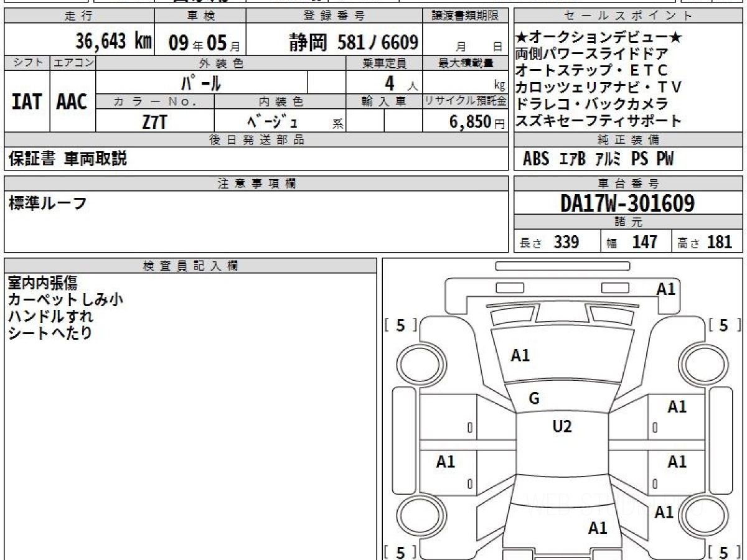Click the A1 mark on the hood

pyautogui.click(x=520, y=355)
